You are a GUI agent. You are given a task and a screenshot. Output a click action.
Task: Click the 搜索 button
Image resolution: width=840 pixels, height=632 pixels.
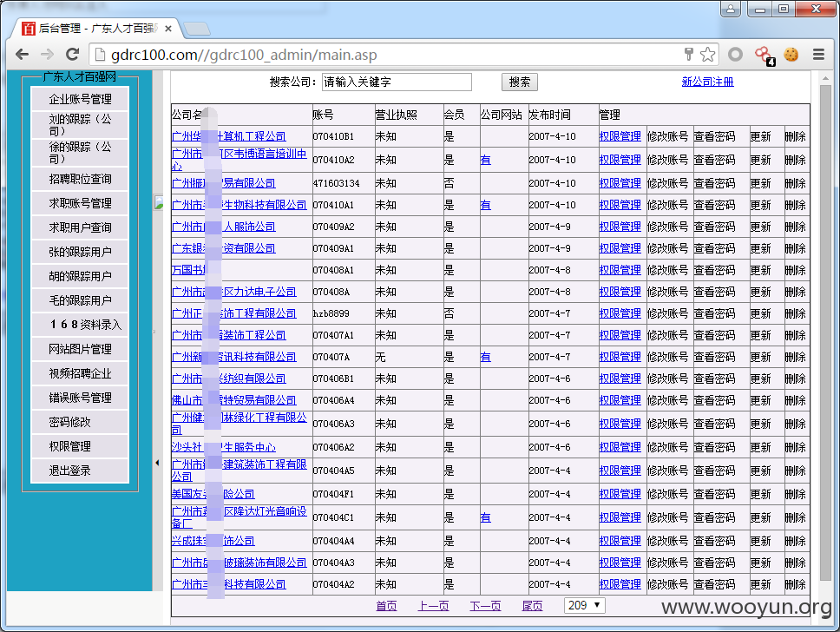(x=520, y=82)
